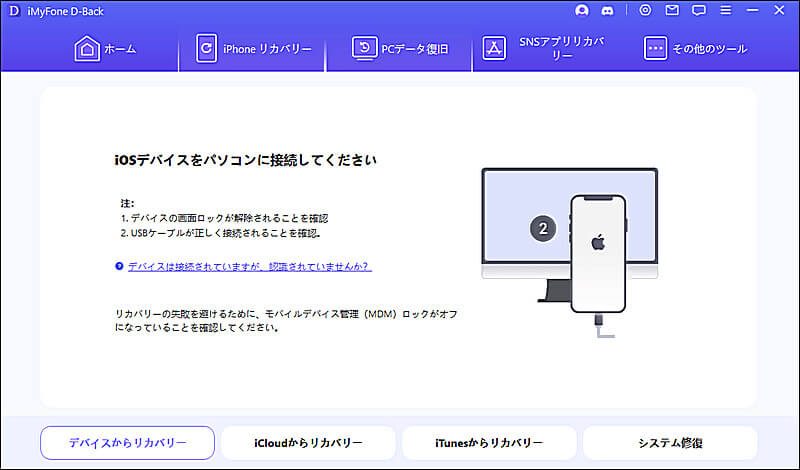
Task: Open the hamburger menu icon
Action: [726, 10]
